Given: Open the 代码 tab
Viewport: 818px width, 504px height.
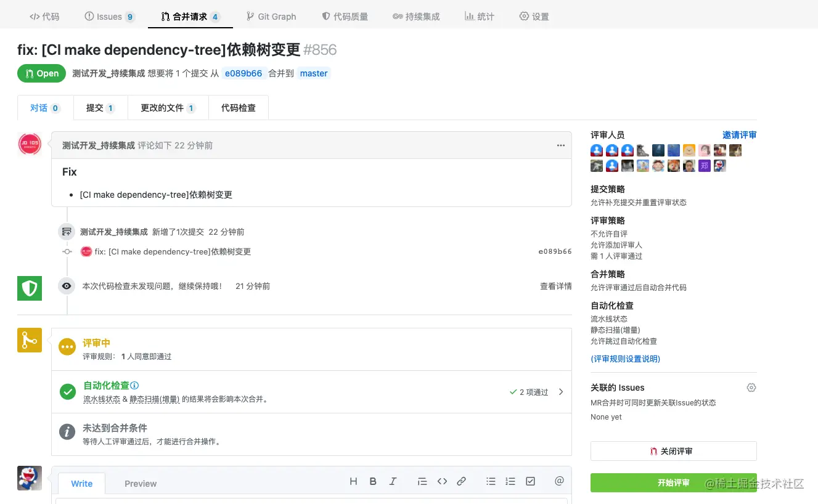Looking at the screenshot, I should 44,17.
